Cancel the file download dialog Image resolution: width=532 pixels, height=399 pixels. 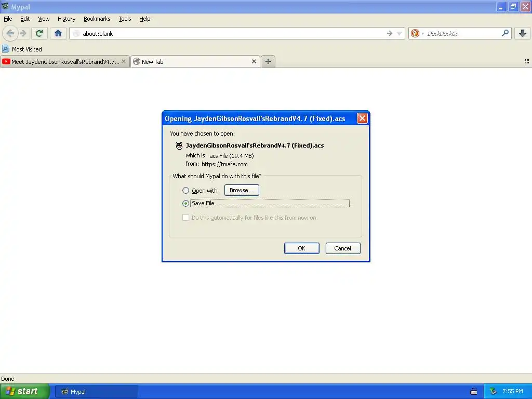coord(343,248)
